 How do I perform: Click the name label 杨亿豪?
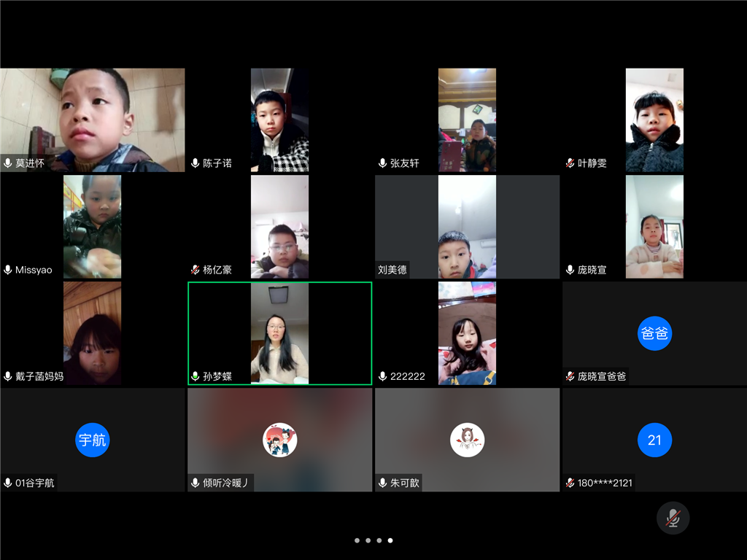click(x=217, y=270)
